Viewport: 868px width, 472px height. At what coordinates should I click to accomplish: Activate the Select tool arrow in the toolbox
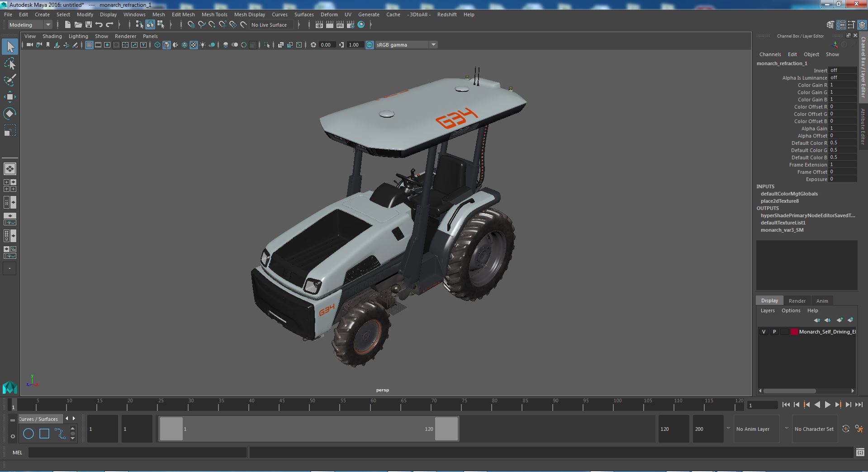click(10, 47)
